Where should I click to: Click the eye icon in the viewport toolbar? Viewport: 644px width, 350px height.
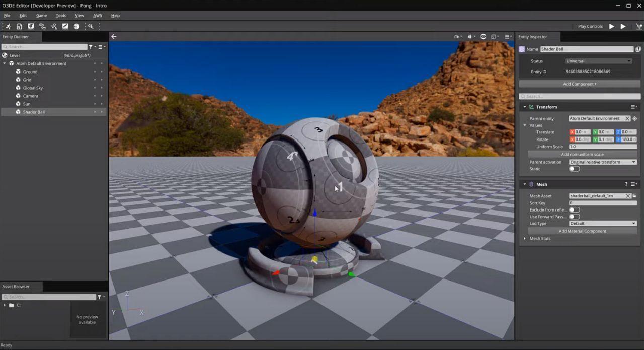pos(483,36)
